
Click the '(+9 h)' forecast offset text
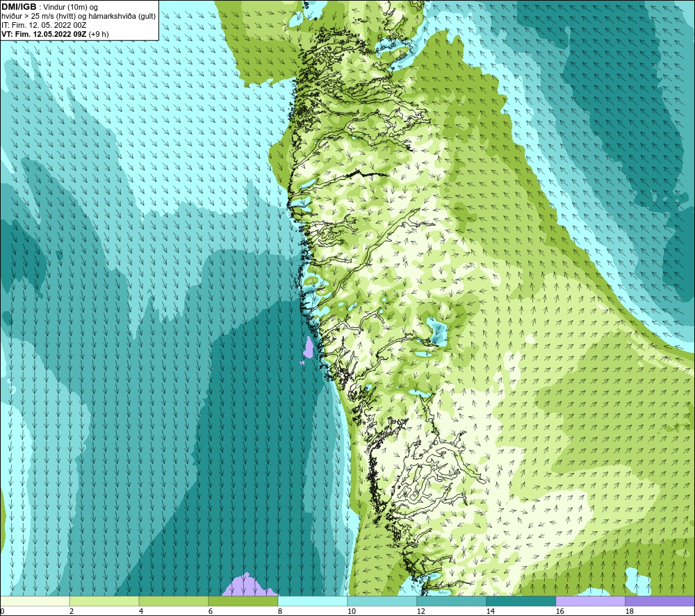(99, 34)
